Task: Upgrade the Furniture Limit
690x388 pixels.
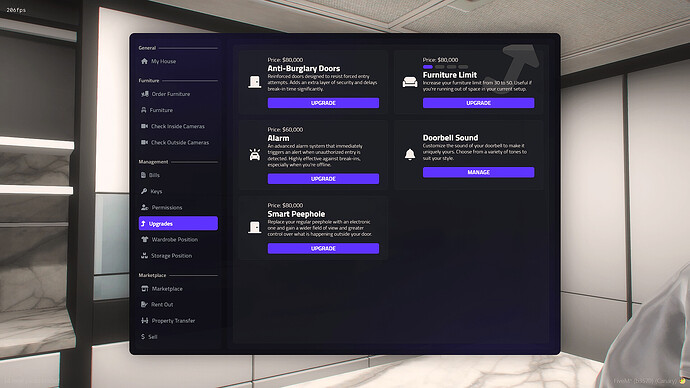Action: [479, 103]
